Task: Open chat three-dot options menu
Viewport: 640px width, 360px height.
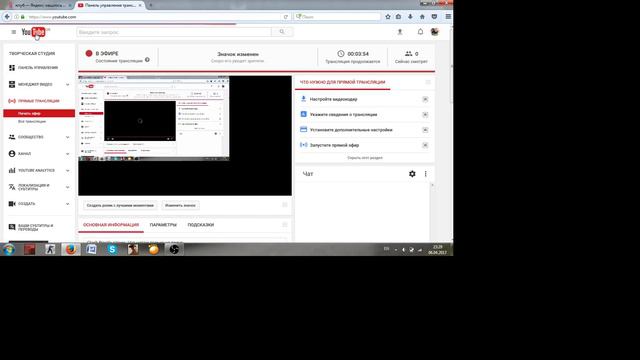Action: pyautogui.click(x=425, y=174)
